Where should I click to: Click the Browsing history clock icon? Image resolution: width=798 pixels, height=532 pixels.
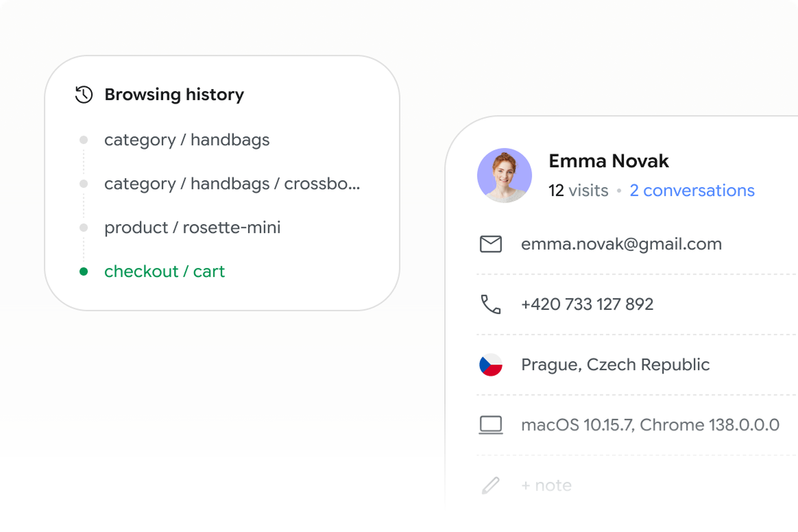click(x=84, y=94)
